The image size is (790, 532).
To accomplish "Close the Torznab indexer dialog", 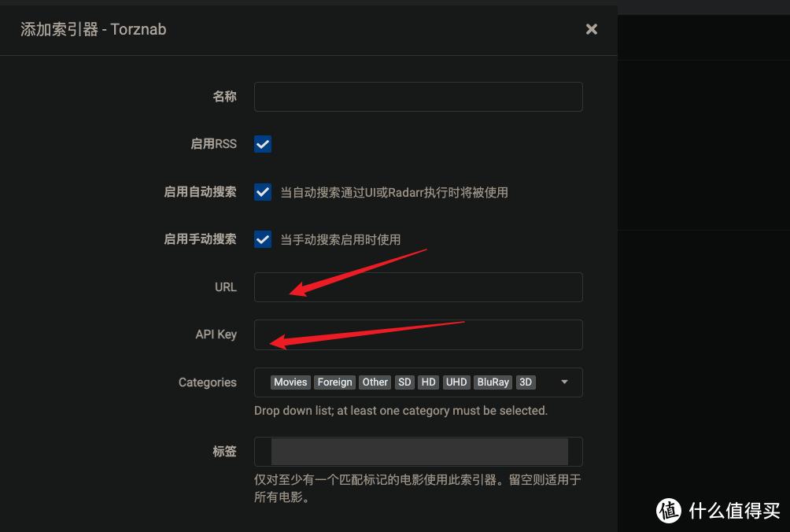I will pyautogui.click(x=592, y=29).
